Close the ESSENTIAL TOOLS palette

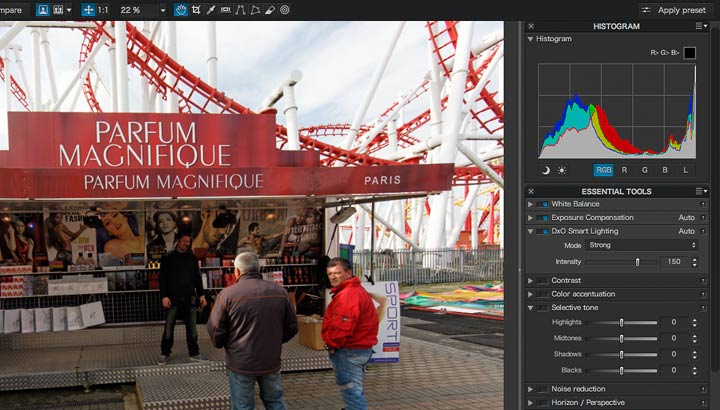coord(531,191)
